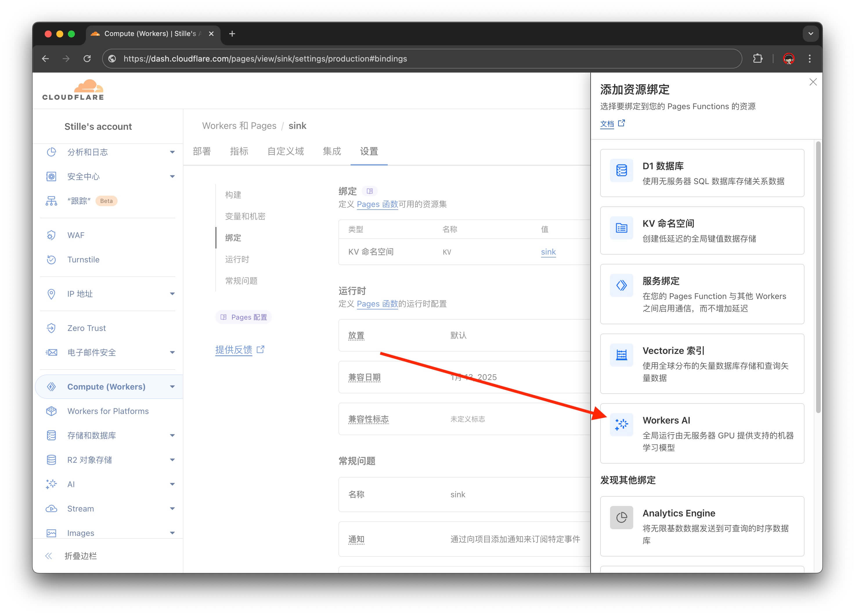Select 常规问题 in settings navigation
This screenshot has width=855, height=616.
241,281
